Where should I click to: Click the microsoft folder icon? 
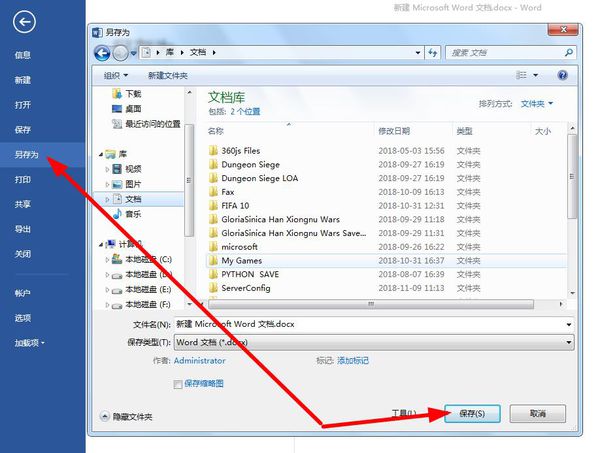(x=213, y=246)
